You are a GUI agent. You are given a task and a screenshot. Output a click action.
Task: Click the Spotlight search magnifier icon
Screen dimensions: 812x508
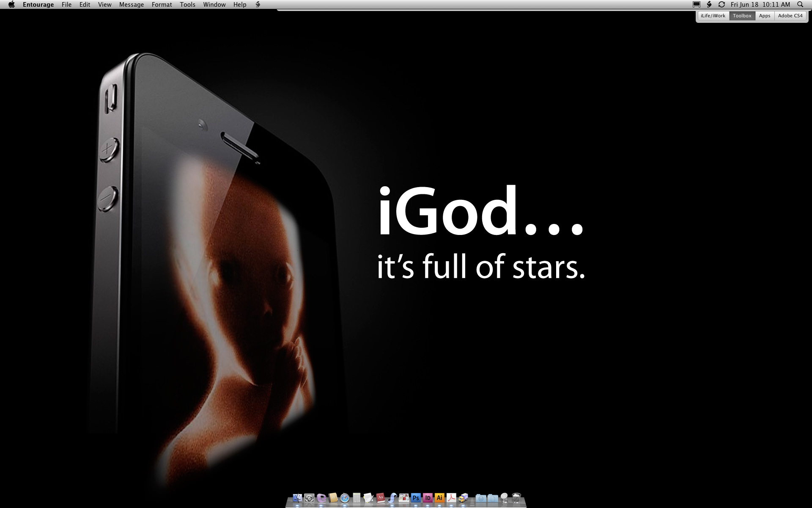(800, 5)
